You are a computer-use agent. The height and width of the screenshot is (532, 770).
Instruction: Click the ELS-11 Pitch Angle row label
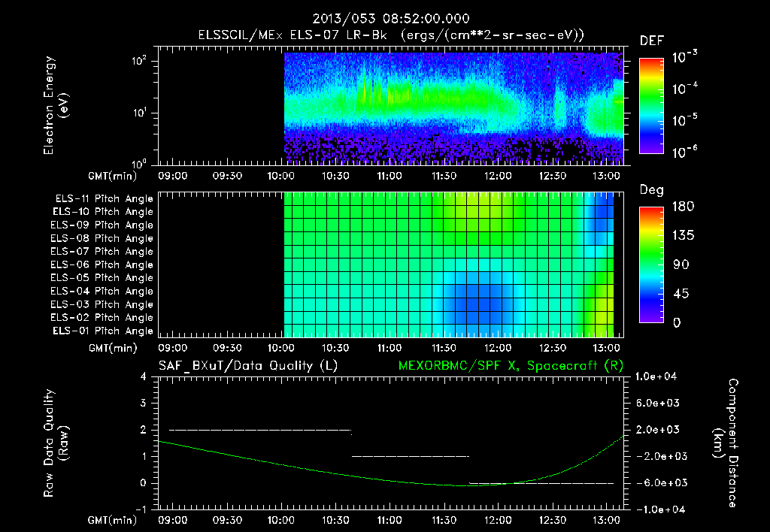coord(104,199)
